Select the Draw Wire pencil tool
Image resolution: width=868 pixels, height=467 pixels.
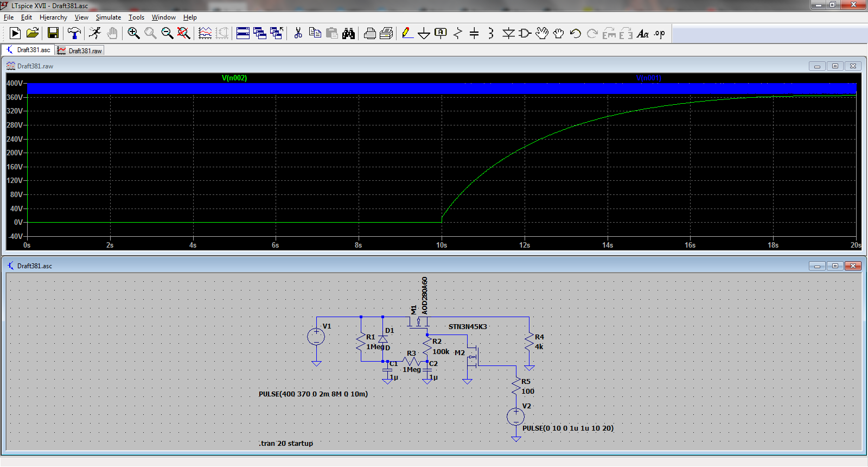click(x=407, y=34)
